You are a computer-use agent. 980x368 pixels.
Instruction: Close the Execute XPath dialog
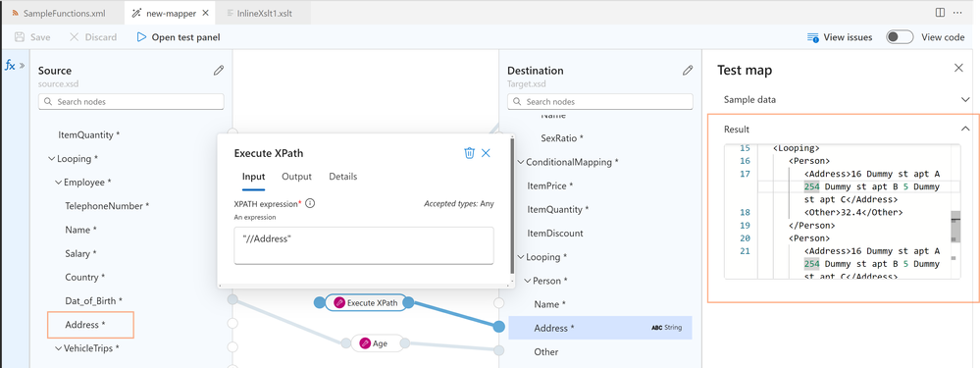[486, 153]
